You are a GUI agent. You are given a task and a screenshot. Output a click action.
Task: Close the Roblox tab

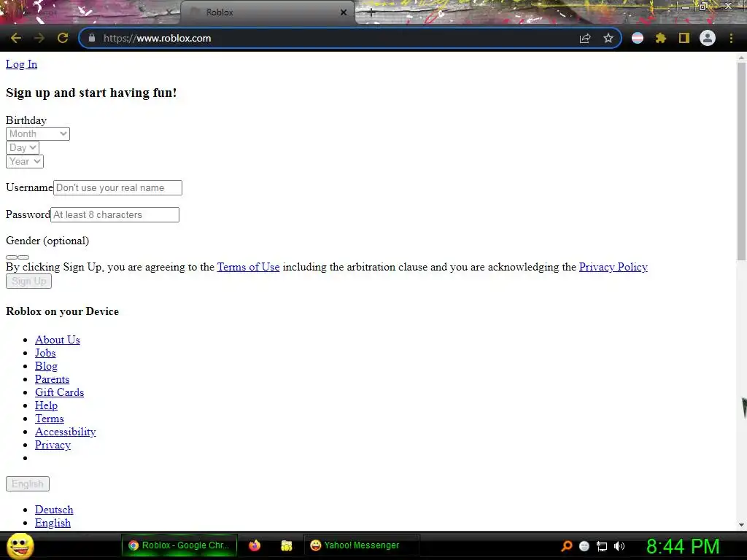coord(344,12)
